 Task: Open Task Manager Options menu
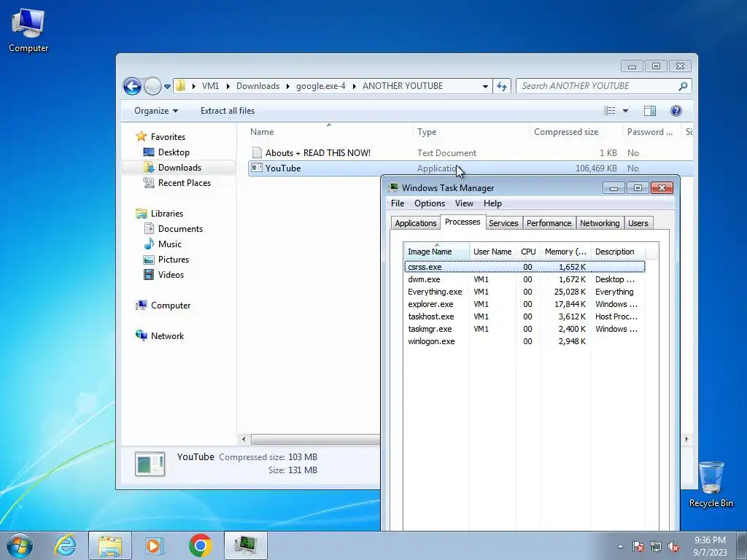pos(429,203)
